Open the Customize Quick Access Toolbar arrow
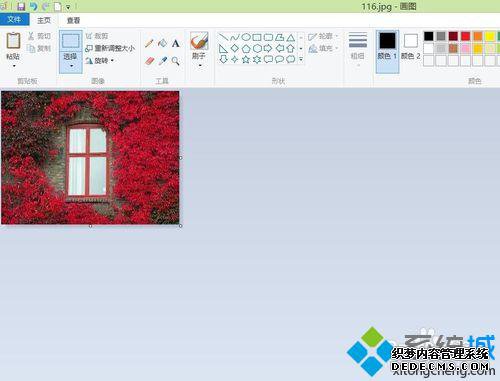The height and width of the screenshot is (381, 500). 68,7
